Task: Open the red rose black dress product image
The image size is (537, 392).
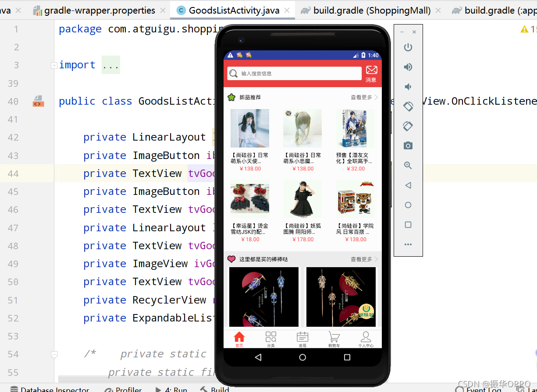Action: (x=250, y=198)
